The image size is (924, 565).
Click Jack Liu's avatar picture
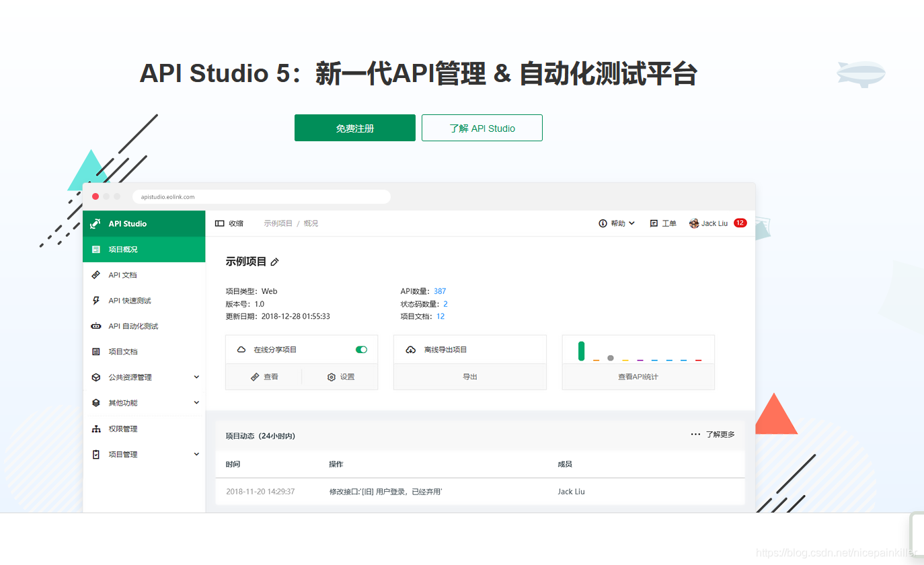(694, 223)
